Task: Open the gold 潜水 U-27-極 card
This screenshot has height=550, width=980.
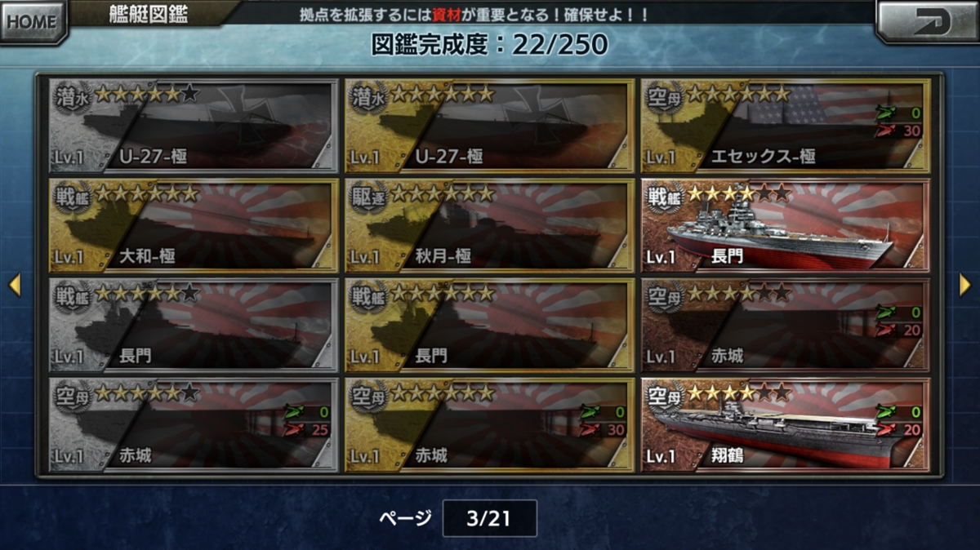Action: click(x=489, y=125)
